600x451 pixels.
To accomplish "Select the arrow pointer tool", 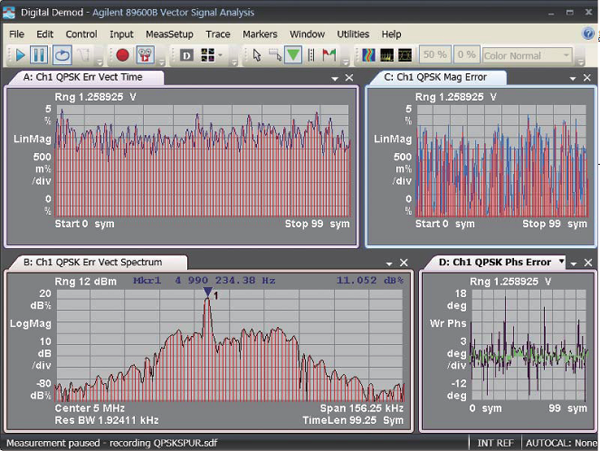I will (x=257, y=55).
